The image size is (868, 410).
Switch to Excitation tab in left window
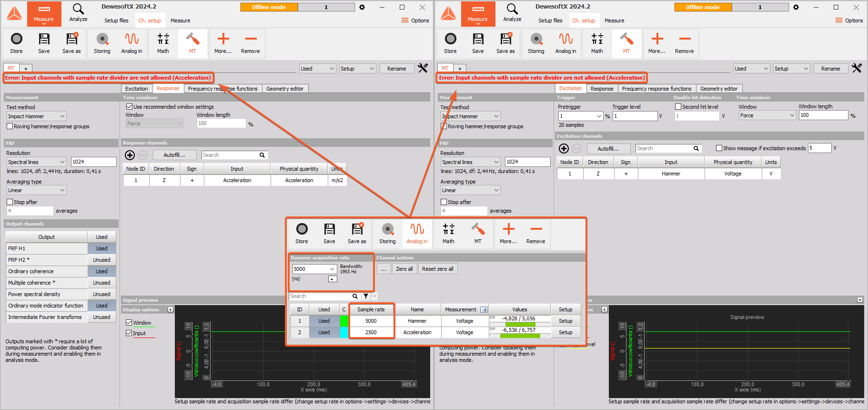coord(137,89)
